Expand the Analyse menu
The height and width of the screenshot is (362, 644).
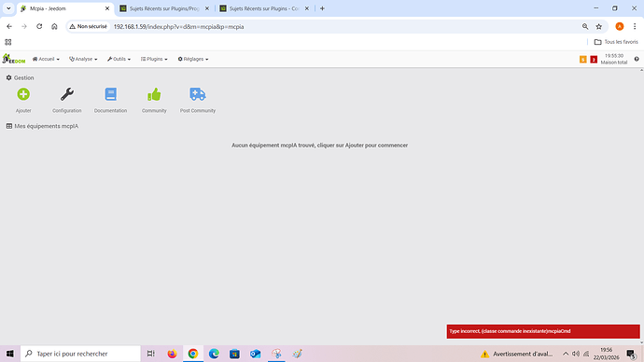[x=83, y=59]
